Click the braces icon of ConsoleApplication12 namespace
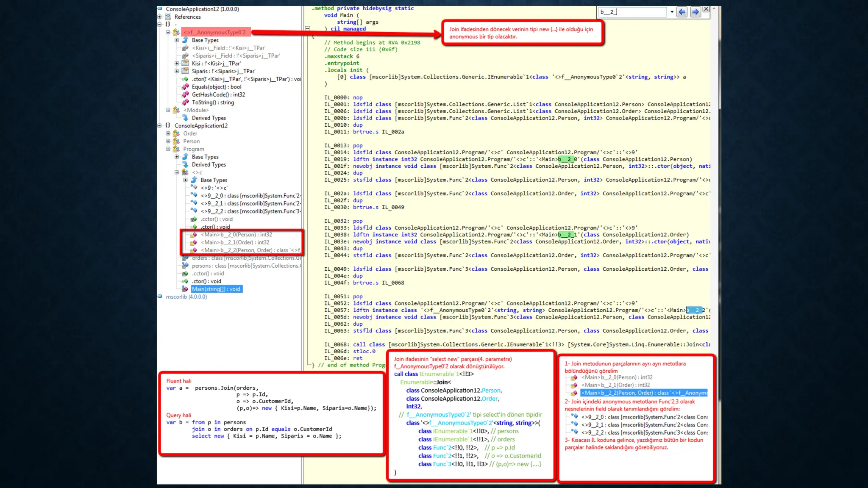Viewport: 868px width, 488px height. pos(168,125)
